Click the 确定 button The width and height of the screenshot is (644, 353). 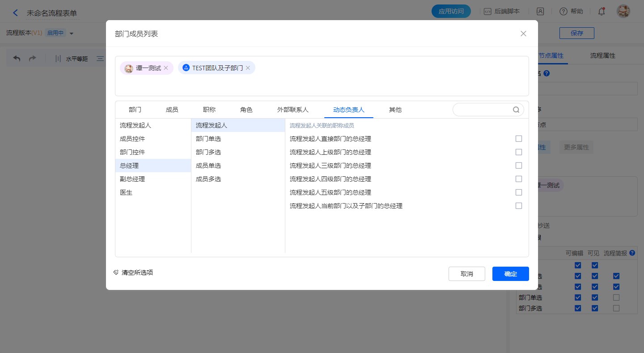pos(510,274)
